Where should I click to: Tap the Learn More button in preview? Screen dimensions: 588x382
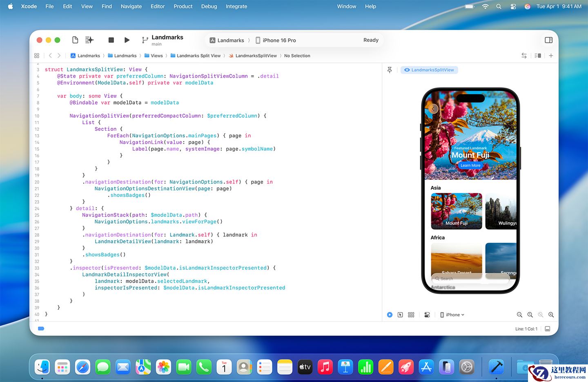click(x=470, y=165)
